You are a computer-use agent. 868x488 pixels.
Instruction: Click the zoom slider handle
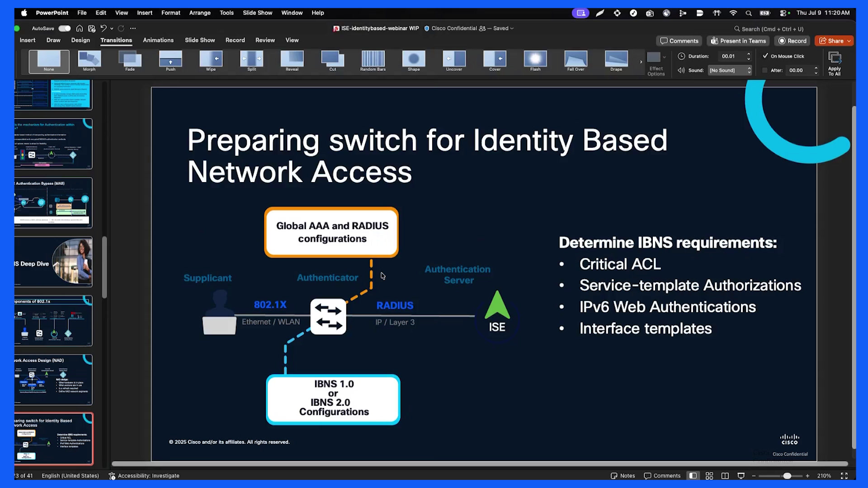point(787,476)
